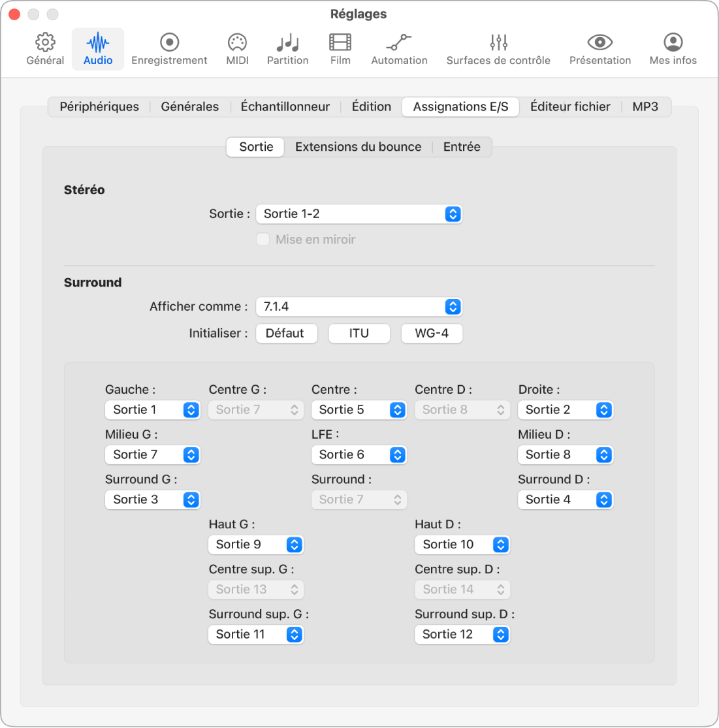The image size is (719, 728).
Task: Open the Général settings icon
Action: pyautogui.click(x=44, y=48)
